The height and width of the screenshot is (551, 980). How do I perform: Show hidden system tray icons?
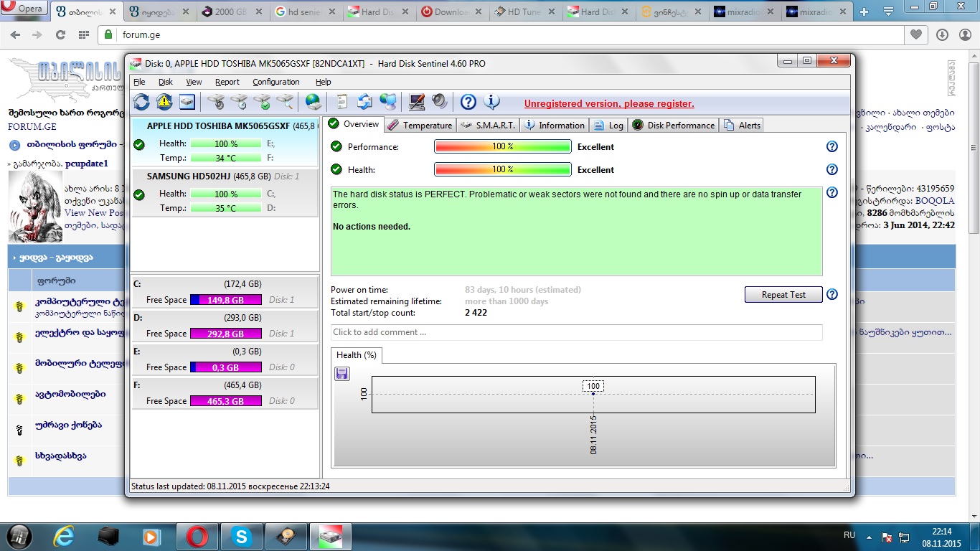[x=870, y=537]
